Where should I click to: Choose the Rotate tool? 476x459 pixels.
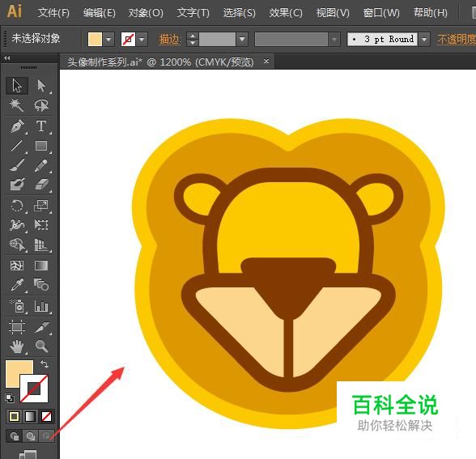[17, 206]
